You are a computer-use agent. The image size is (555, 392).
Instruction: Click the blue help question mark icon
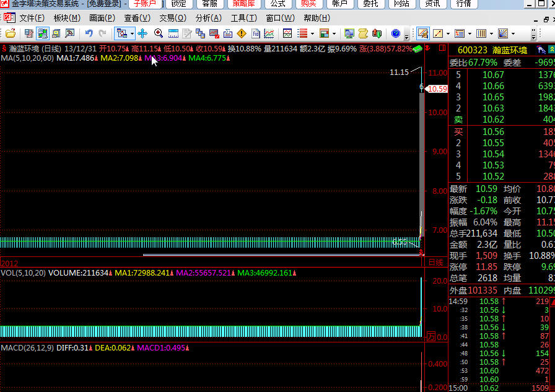coord(396,33)
